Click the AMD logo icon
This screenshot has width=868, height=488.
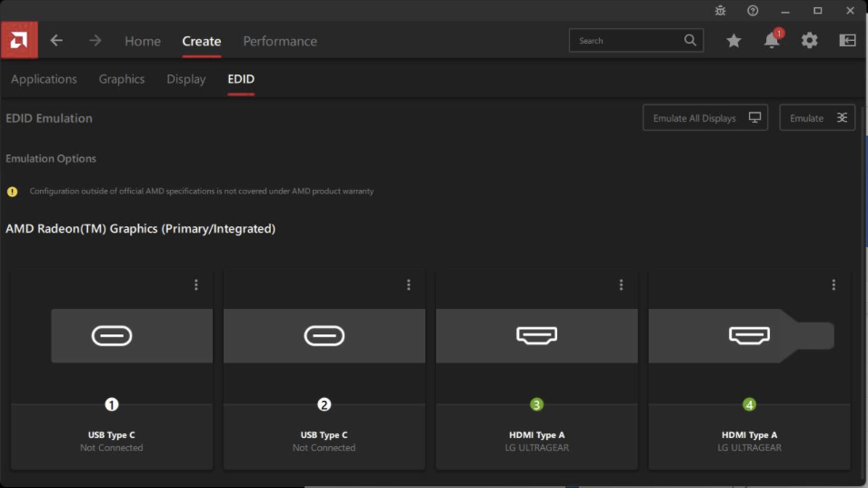pos(19,40)
